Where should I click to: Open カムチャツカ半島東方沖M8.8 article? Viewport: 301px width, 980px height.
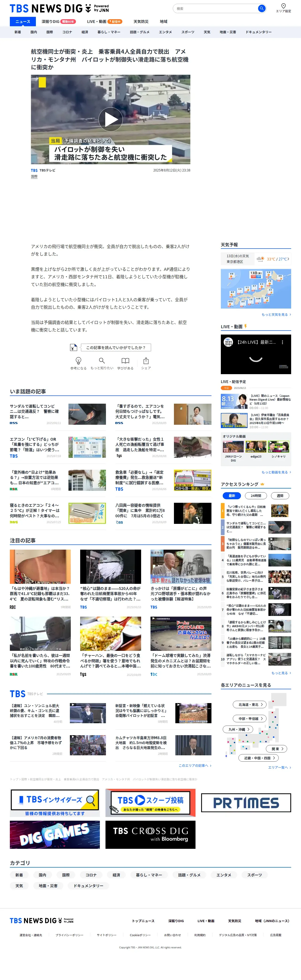pos(141,742)
